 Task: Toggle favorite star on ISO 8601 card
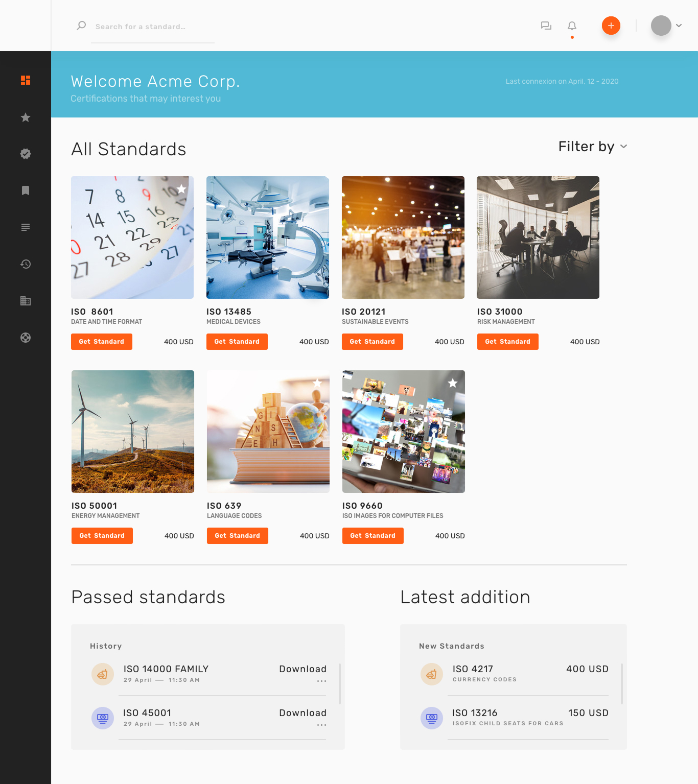click(x=181, y=189)
